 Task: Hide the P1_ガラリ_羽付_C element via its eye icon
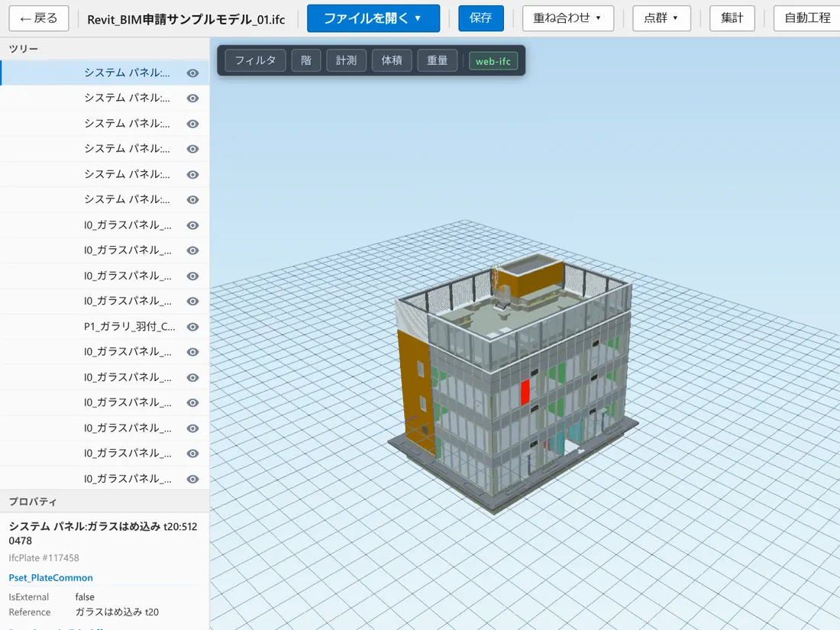pos(193,327)
